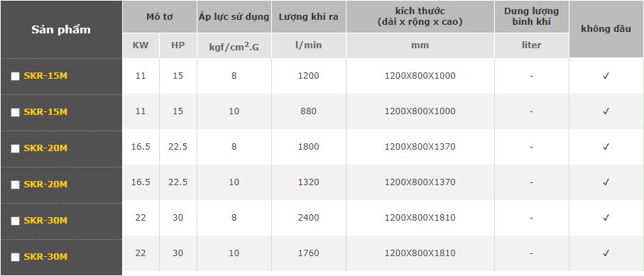Check the box for SKR-20M 1320 l/min row
This screenshot has width=644, height=276.
click(x=15, y=184)
